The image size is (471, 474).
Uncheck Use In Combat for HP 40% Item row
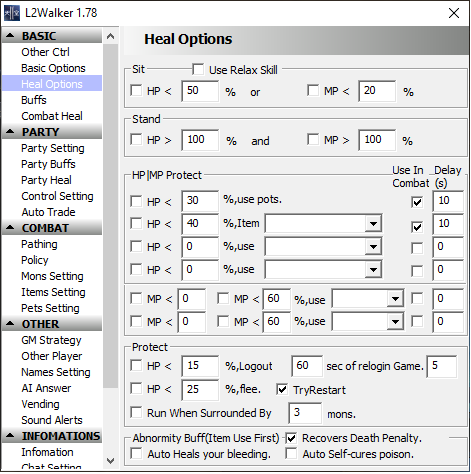[417, 227]
